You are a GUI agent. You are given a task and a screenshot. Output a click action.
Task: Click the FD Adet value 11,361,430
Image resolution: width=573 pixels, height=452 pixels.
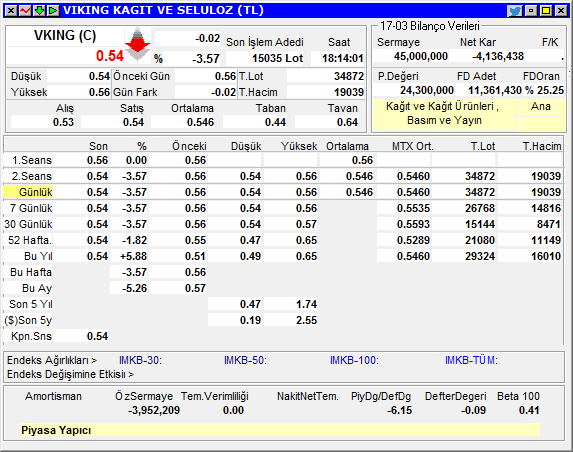[x=495, y=90]
